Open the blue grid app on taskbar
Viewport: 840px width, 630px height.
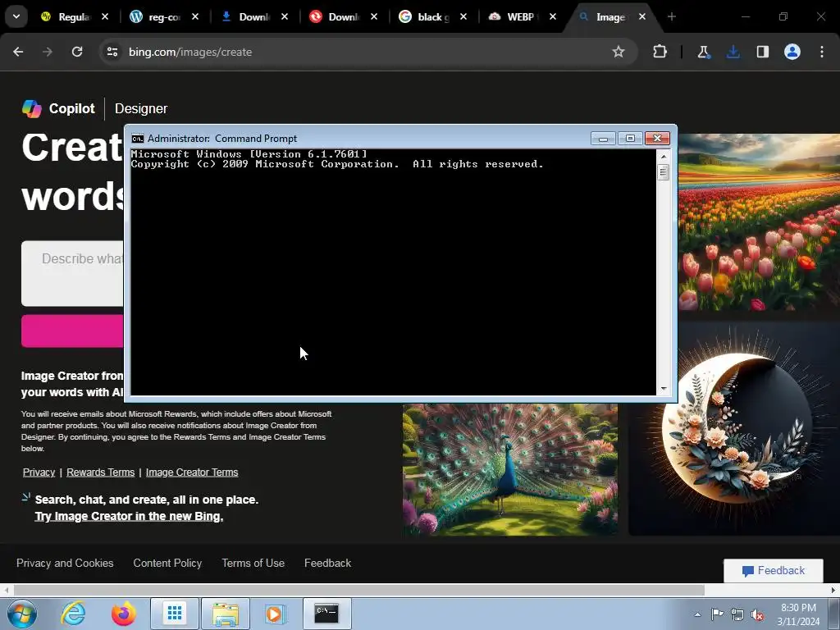point(175,614)
